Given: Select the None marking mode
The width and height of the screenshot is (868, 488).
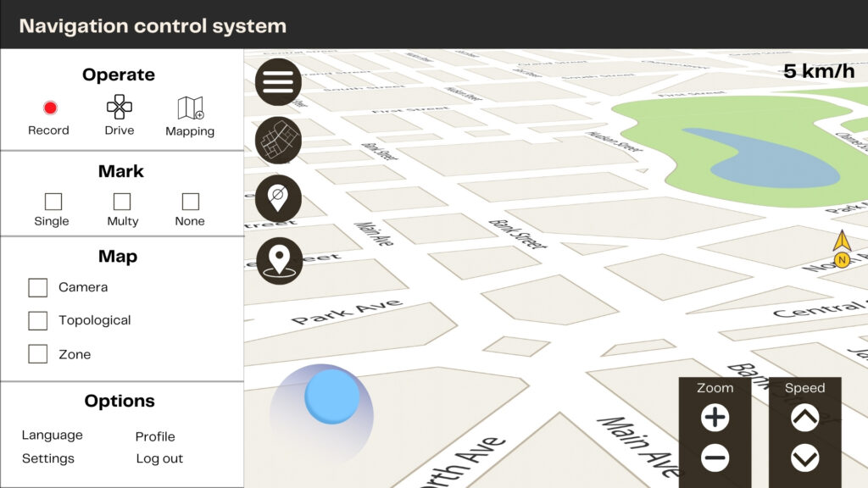Looking at the screenshot, I should click(189, 201).
